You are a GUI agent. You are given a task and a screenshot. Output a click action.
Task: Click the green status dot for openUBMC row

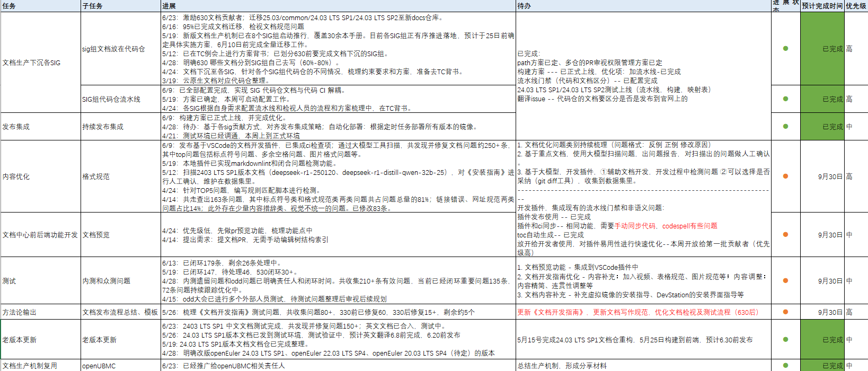(785, 365)
